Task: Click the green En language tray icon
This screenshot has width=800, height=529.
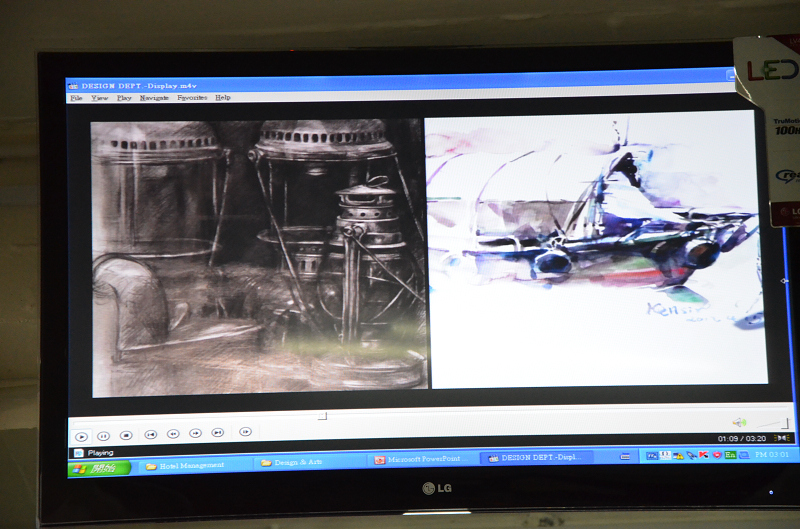Action: [x=730, y=455]
